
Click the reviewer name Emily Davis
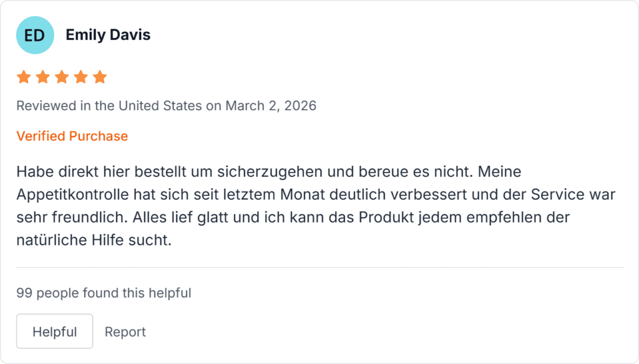pos(108,35)
